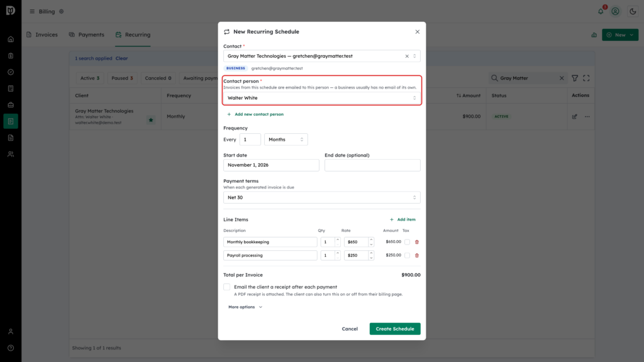Filter by Paused 3 status

(122, 78)
